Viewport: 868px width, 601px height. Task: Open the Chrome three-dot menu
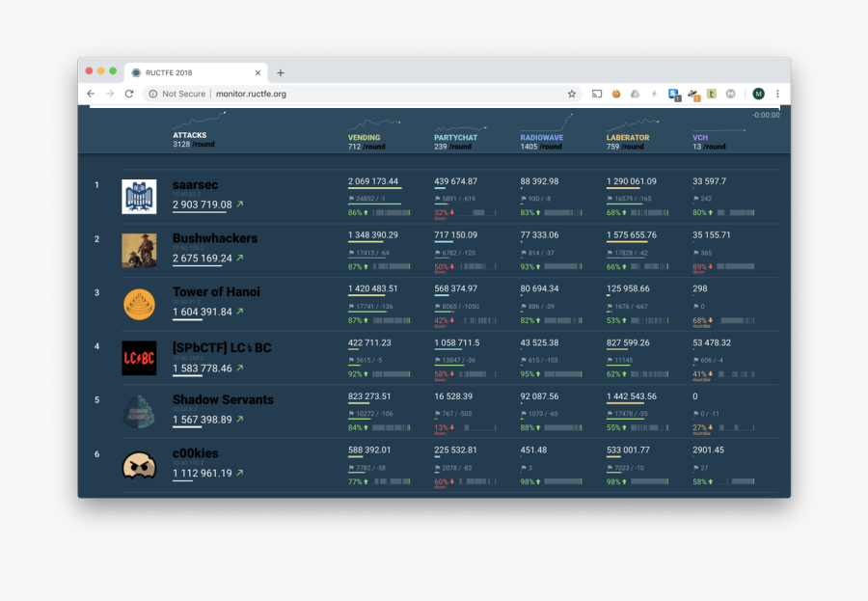(x=777, y=94)
